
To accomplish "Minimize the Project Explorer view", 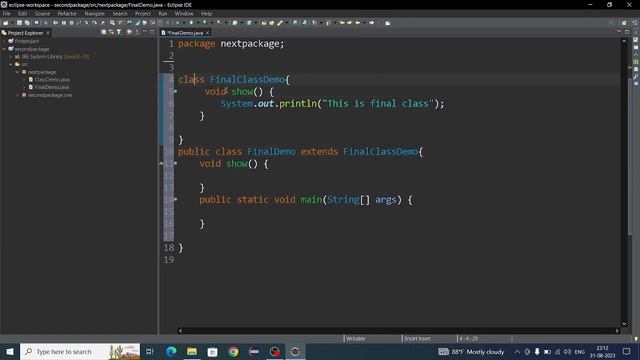I will click(x=145, y=32).
